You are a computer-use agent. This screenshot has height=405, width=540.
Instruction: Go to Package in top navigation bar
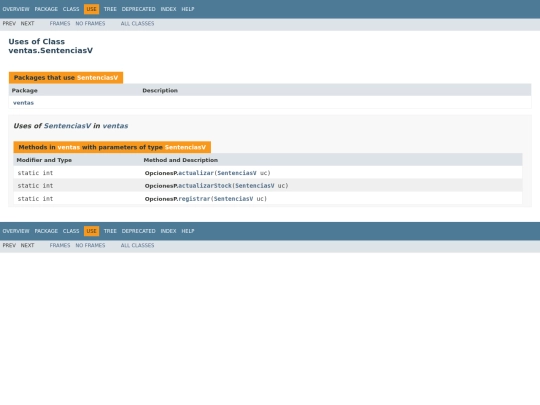46,9
